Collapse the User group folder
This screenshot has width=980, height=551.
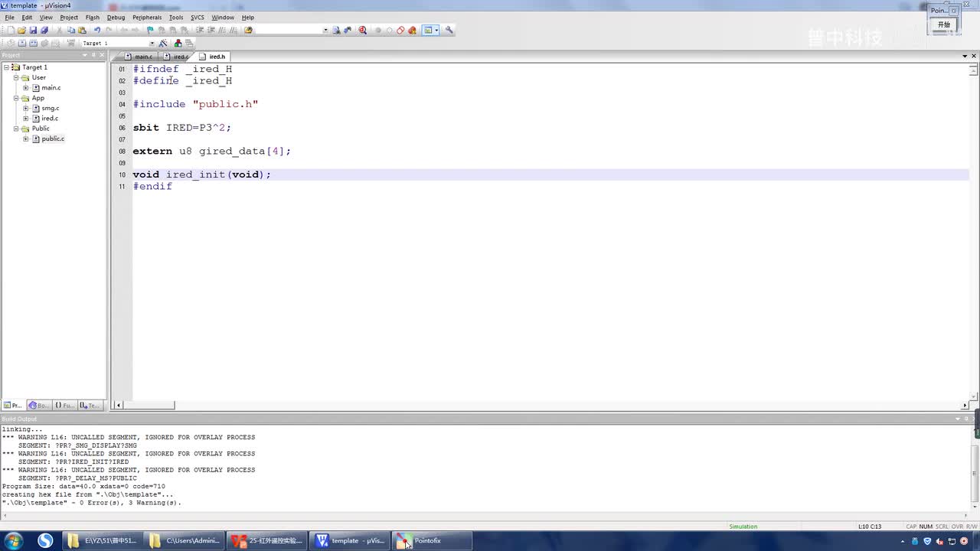(16, 77)
